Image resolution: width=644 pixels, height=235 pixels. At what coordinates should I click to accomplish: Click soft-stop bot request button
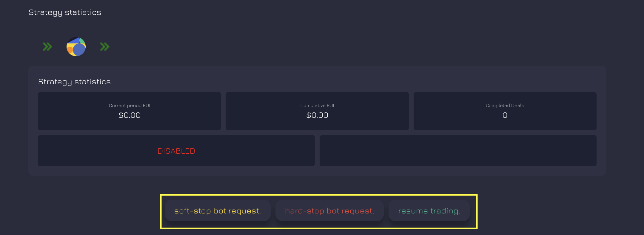tap(218, 211)
